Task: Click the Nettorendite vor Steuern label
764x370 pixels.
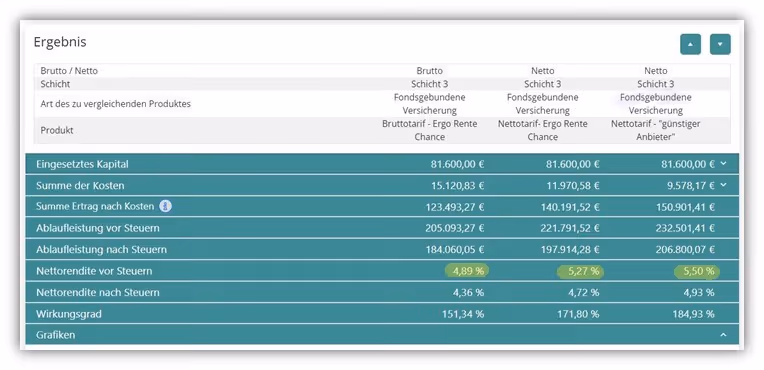Action: (94, 271)
